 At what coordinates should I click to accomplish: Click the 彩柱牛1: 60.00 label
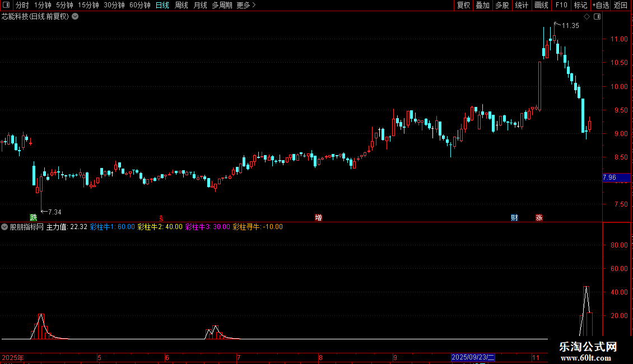112,227
